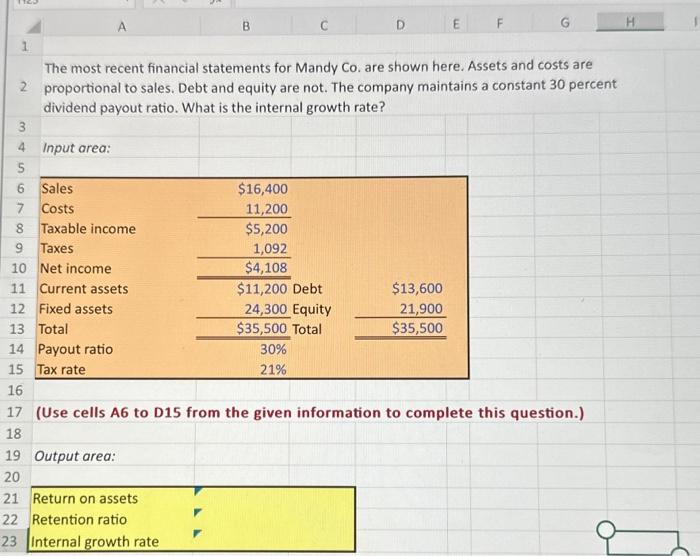The height and width of the screenshot is (556, 700).
Task: Select row 17 header
Action: [15, 412]
